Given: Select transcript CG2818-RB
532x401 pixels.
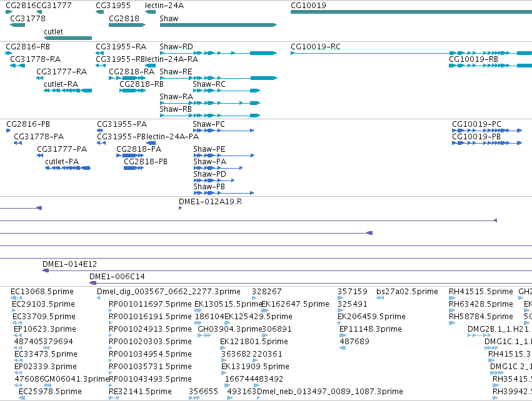Looking at the screenshot, I should coord(133,91).
